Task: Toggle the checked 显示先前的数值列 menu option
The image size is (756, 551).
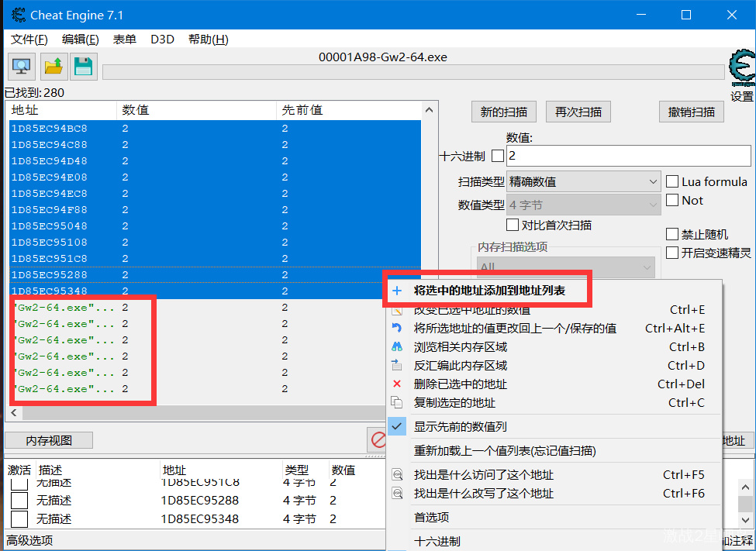Action: click(554, 427)
